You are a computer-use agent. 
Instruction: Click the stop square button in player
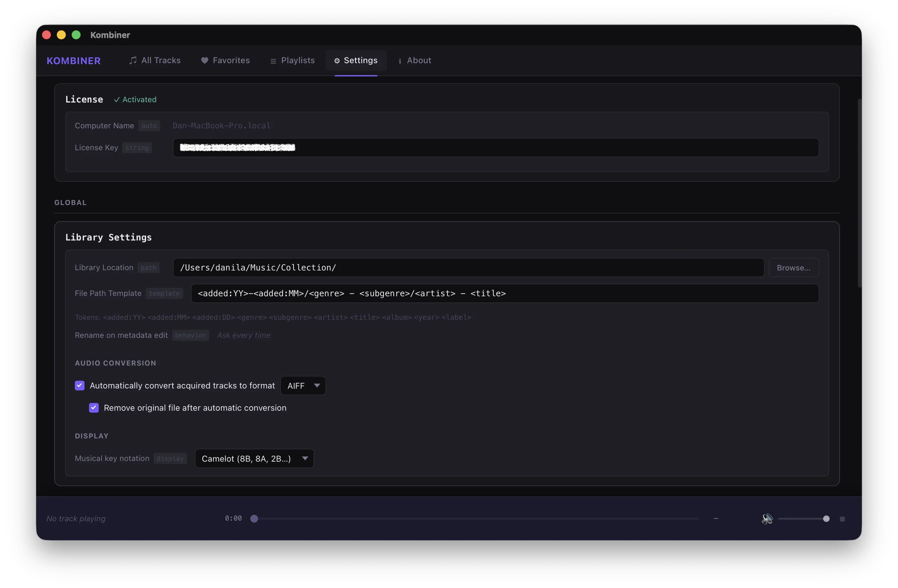coord(842,519)
